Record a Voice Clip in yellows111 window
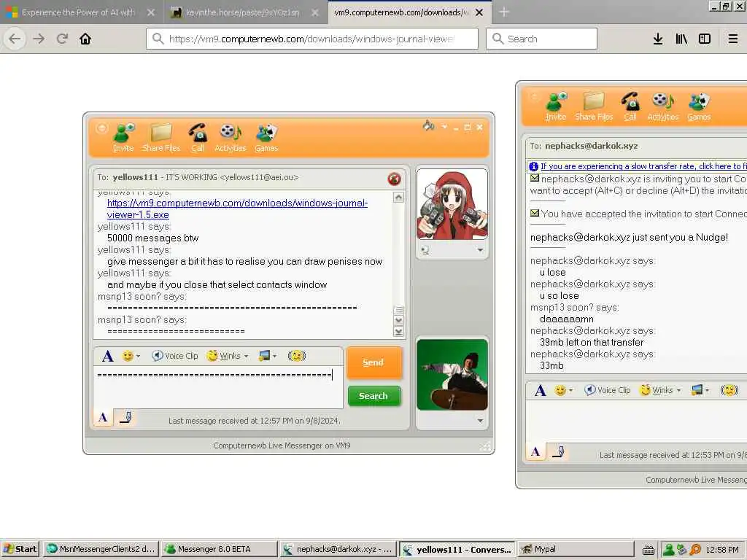This screenshot has height=560, width=747. (x=174, y=356)
